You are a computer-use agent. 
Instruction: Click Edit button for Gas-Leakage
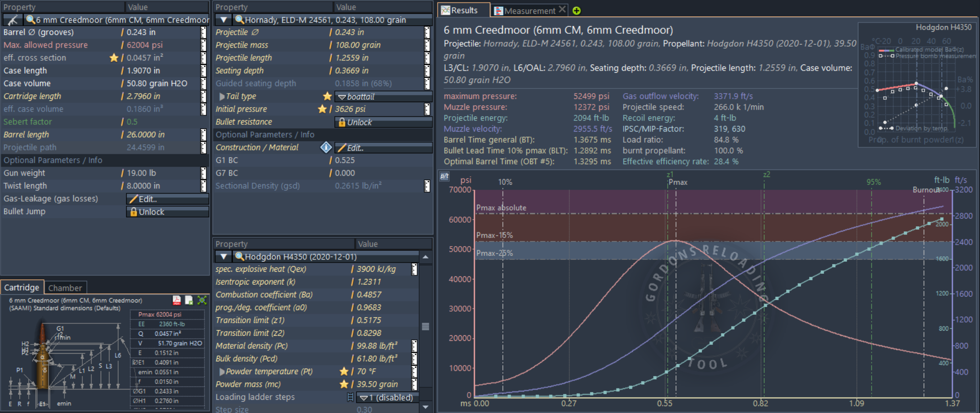tap(167, 199)
